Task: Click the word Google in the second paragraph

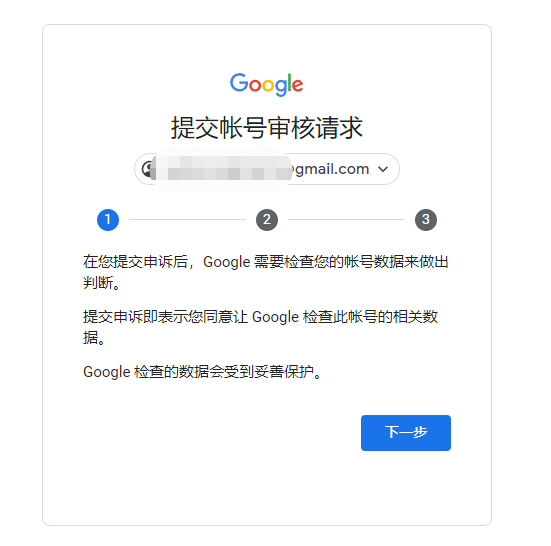Action: (x=276, y=317)
